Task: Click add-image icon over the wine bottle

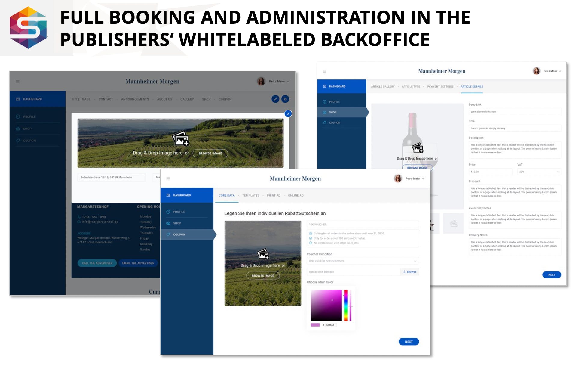Action: coord(418,148)
